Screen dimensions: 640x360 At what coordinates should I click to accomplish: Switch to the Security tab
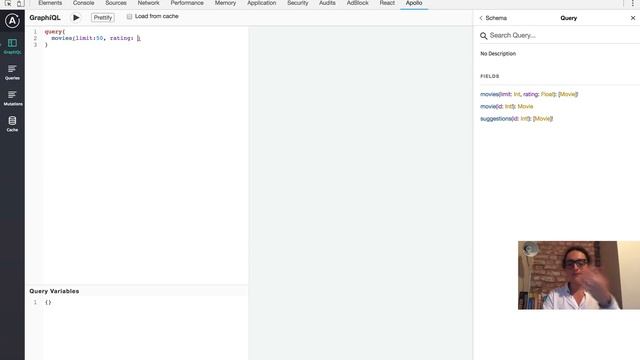[x=298, y=3]
